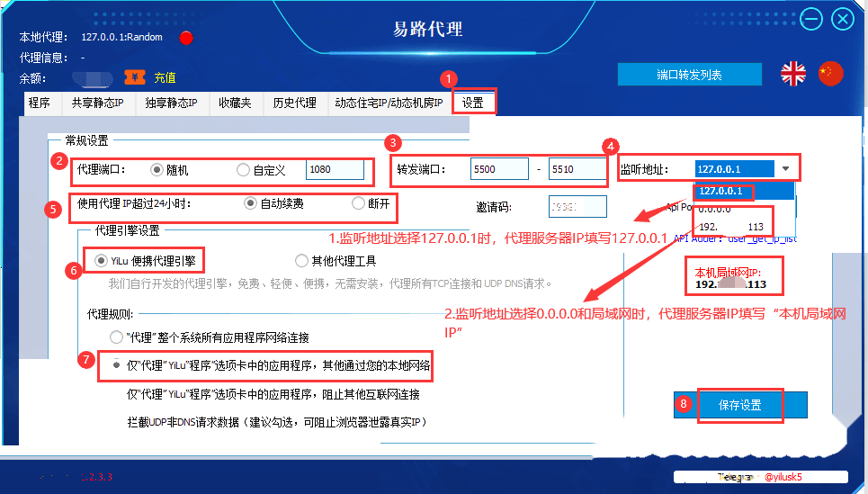Screen dimensions: 868x494
Task: Click the 保存设置 button
Action: point(740,405)
